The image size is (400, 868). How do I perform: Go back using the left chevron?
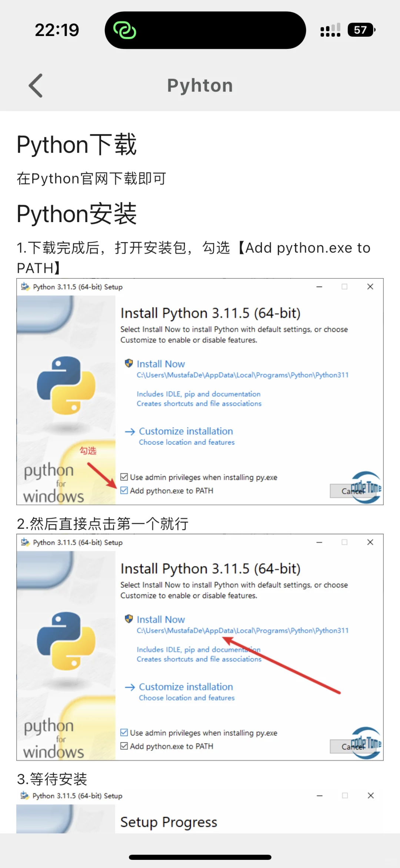[x=36, y=85]
